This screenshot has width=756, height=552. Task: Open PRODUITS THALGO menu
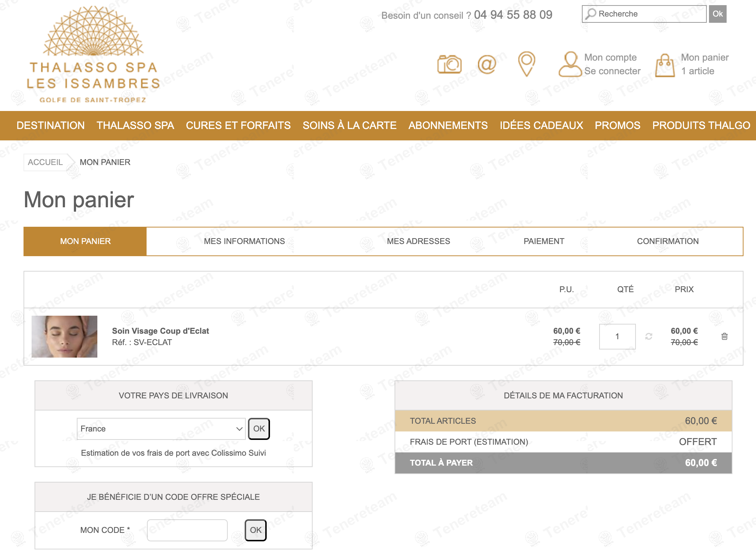pos(701,125)
